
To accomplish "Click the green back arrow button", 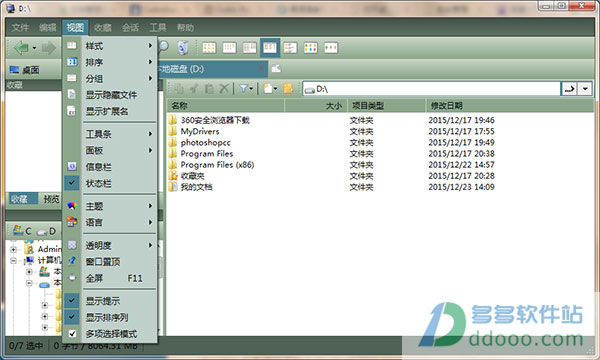I will pyautogui.click(x=21, y=48).
